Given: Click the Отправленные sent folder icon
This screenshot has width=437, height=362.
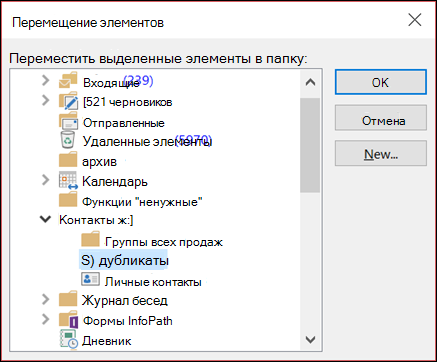Looking at the screenshot, I should coord(68,121).
